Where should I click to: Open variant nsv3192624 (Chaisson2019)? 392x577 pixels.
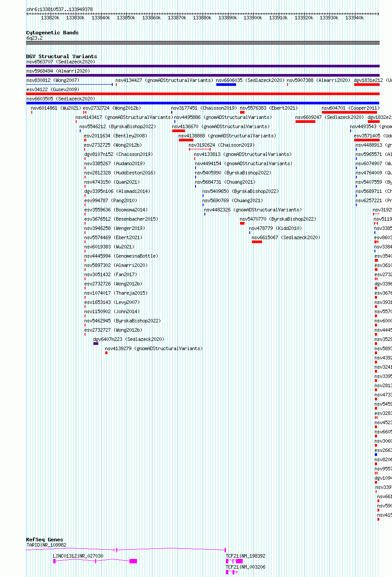(222, 145)
